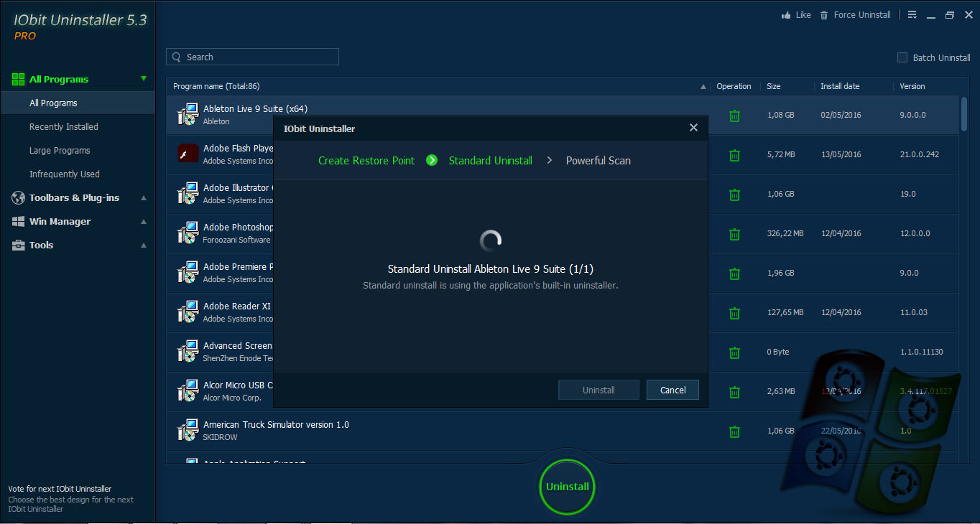
Task: Collapse the All Programs sidebar section arrow
Action: click(x=144, y=79)
